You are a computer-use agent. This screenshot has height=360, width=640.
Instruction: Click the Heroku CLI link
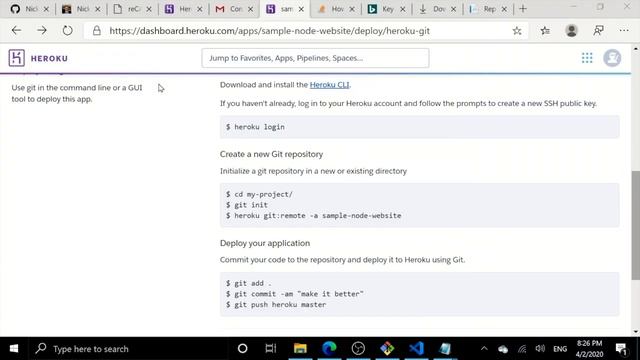tap(329, 84)
